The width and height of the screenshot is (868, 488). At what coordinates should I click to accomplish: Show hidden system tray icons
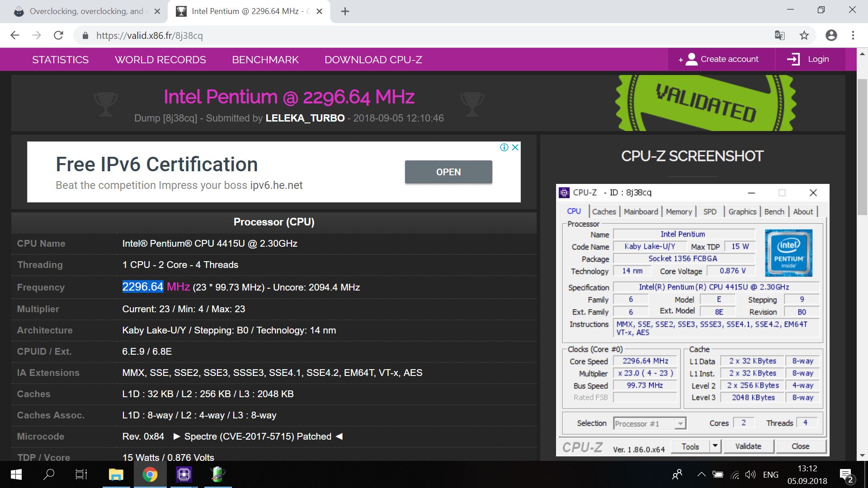[x=701, y=474]
